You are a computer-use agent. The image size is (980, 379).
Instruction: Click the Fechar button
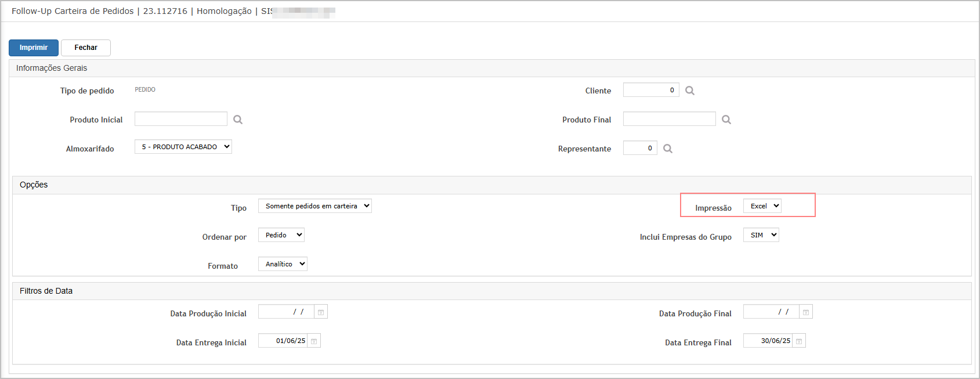coord(86,48)
